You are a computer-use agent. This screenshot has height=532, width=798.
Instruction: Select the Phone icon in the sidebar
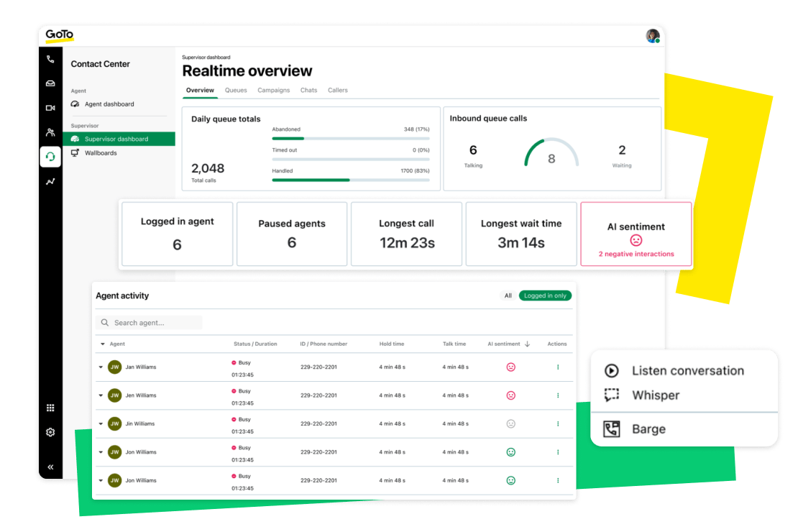[x=50, y=59]
